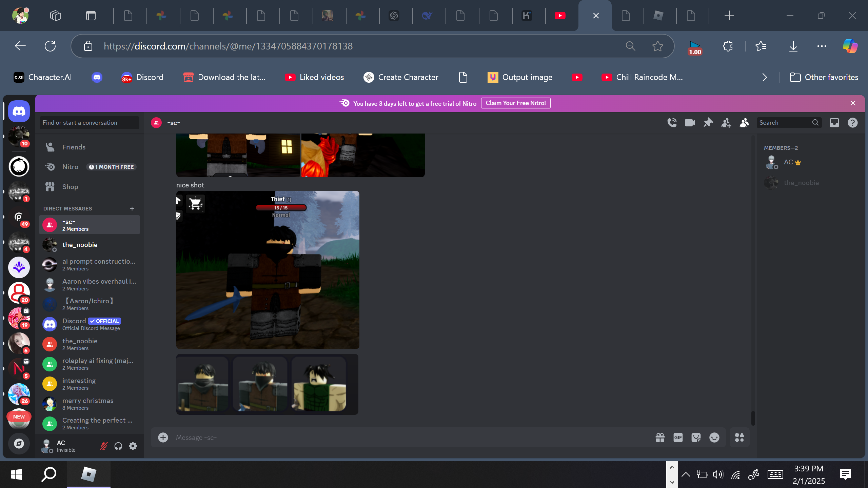Create a new direct message
Viewport: 868px width, 488px height.
point(132,208)
